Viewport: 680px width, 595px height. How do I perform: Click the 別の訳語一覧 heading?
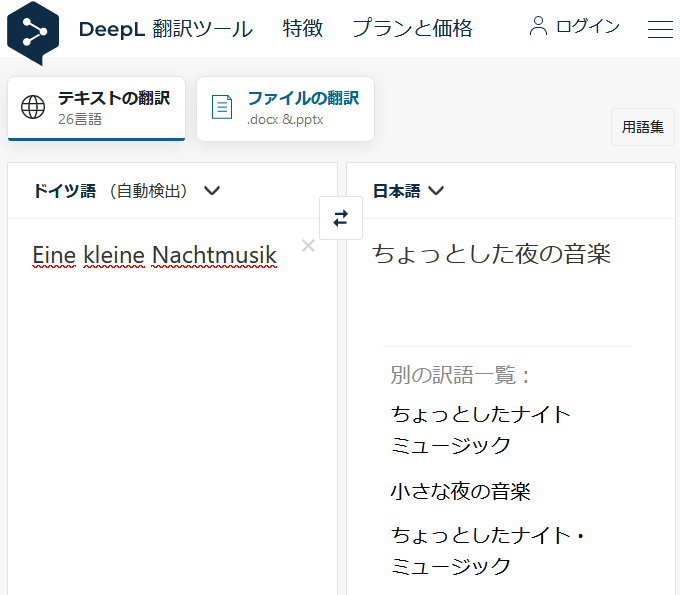click(x=460, y=375)
